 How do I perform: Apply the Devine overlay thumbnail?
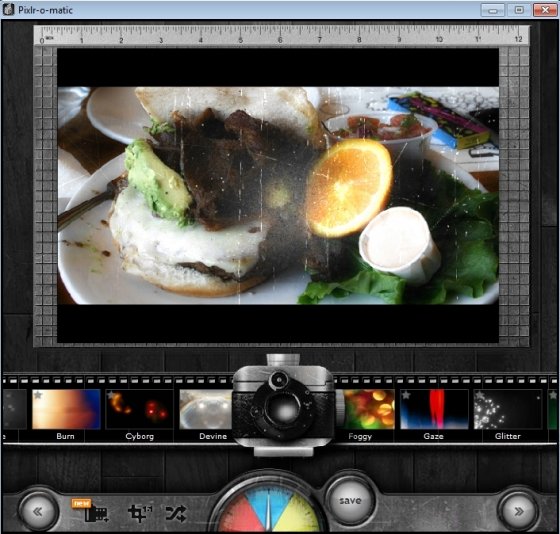click(206, 409)
